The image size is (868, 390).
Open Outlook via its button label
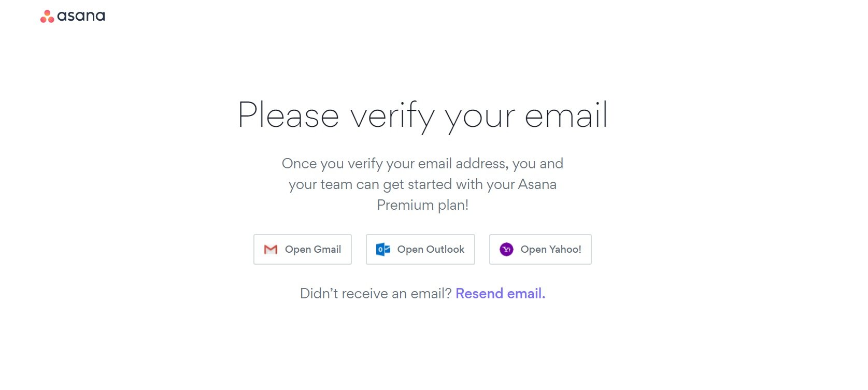[431, 250]
